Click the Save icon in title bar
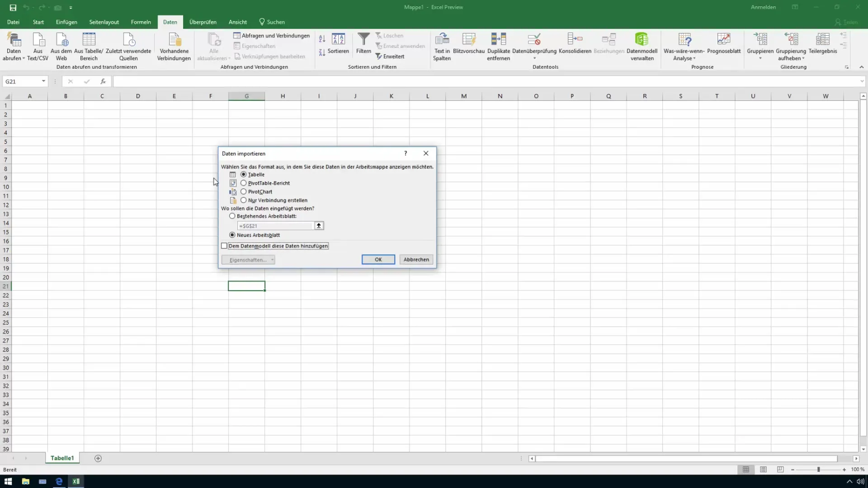 click(13, 8)
